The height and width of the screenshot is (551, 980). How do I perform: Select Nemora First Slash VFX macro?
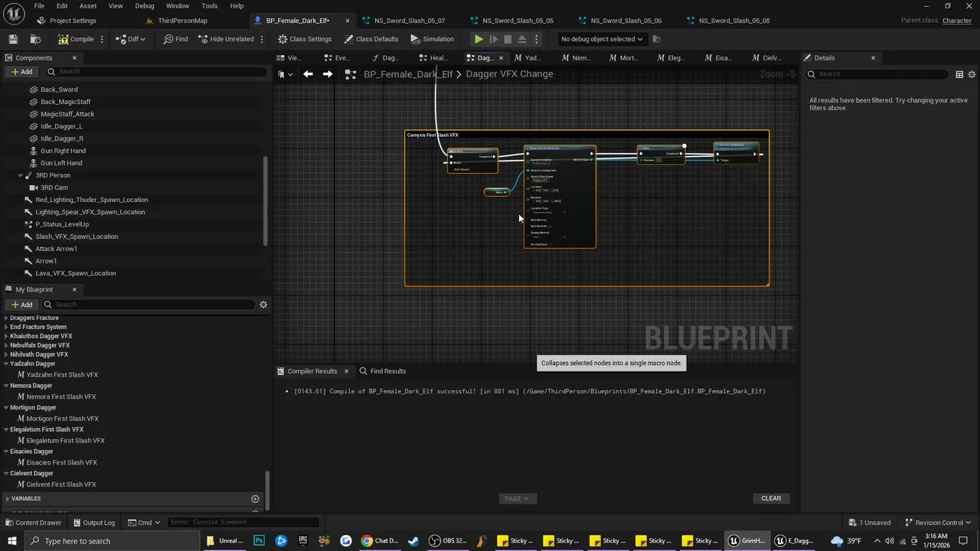(61, 396)
